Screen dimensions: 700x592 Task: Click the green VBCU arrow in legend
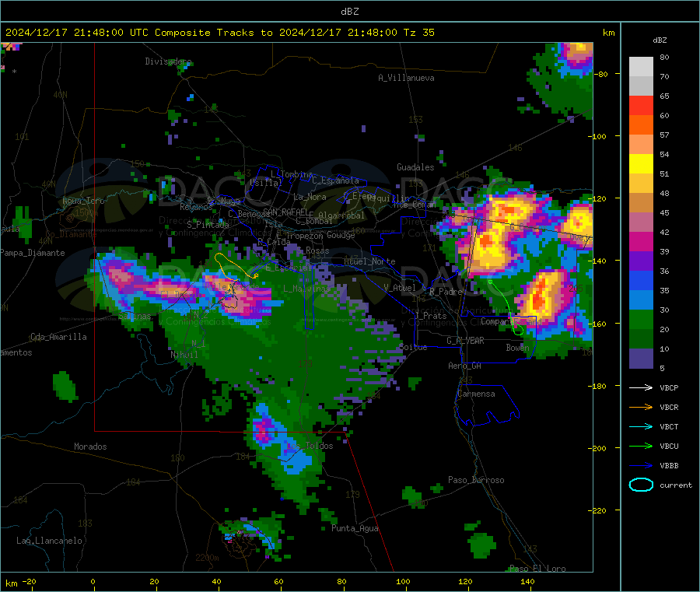(x=641, y=446)
